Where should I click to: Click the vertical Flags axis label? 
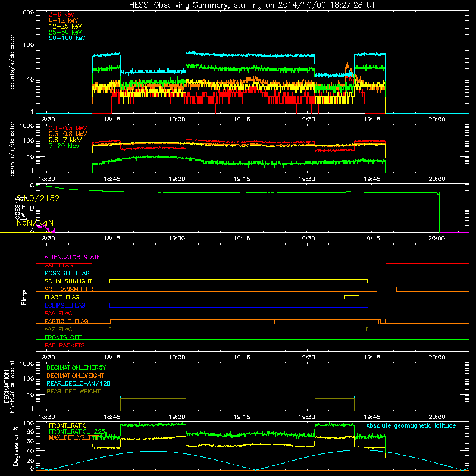24,297
